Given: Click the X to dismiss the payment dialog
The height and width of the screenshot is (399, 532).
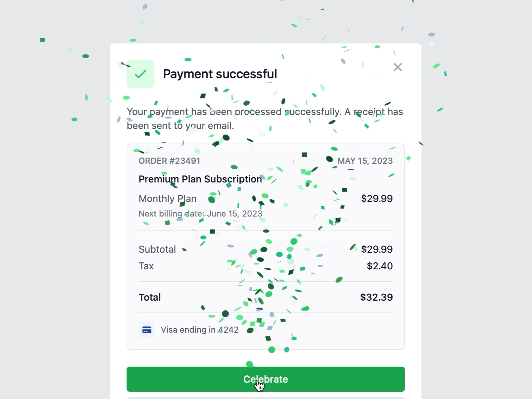Looking at the screenshot, I should tap(398, 67).
